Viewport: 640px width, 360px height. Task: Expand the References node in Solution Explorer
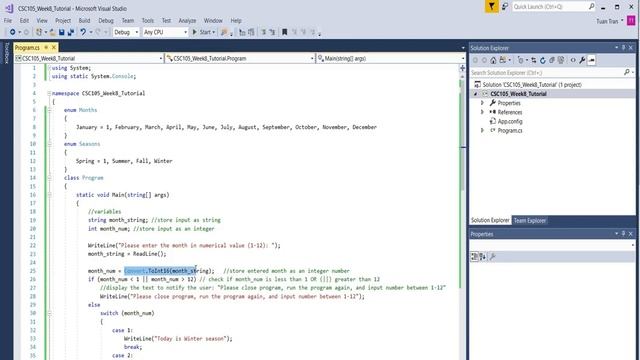tap(482, 112)
